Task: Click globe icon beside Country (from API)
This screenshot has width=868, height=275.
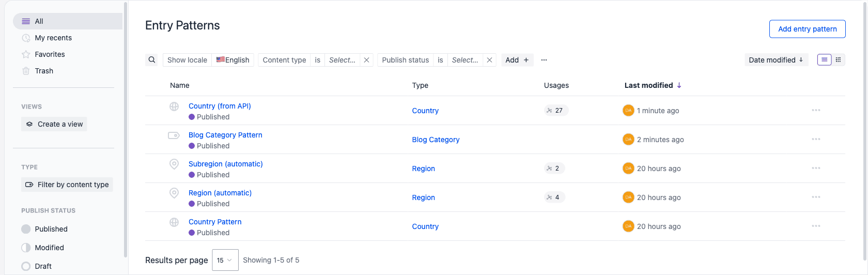Action: click(x=174, y=106)
